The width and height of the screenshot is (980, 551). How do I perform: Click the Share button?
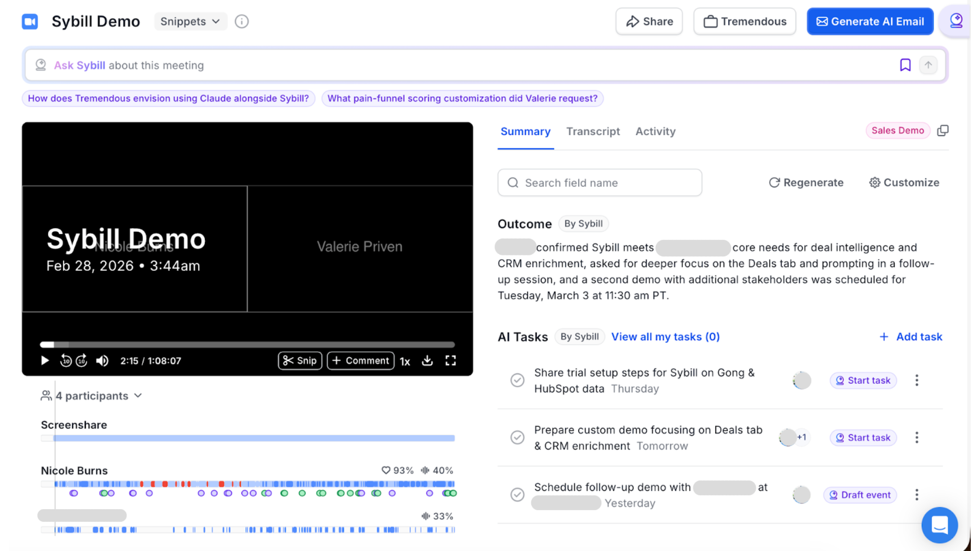click(x=649, y=21)
